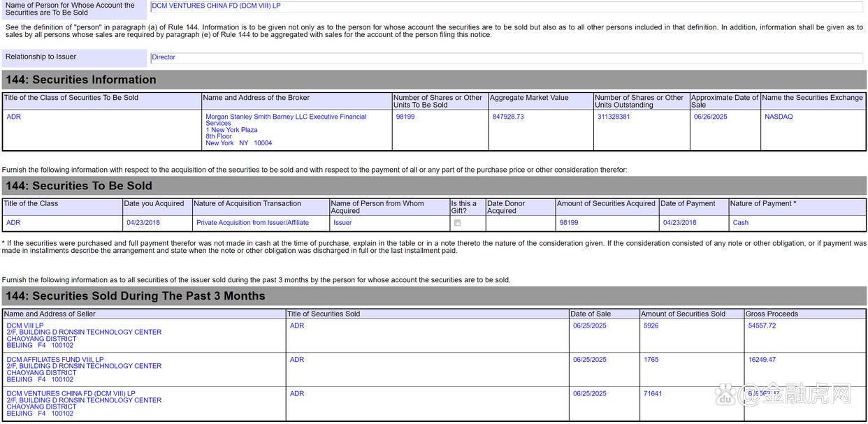
Task: Select the 98199 value under Number of Shares To Be Sold
Action: pyautogui.click(x=405, y=117)
